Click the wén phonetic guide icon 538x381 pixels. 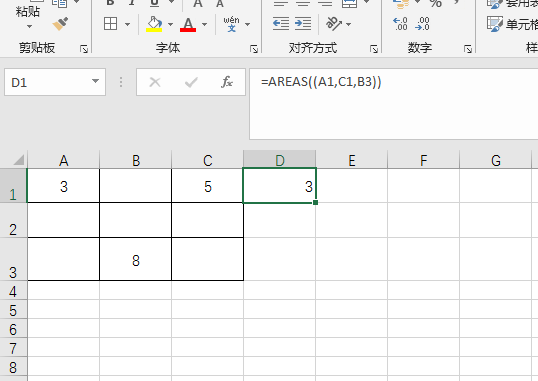pos(232,24)
